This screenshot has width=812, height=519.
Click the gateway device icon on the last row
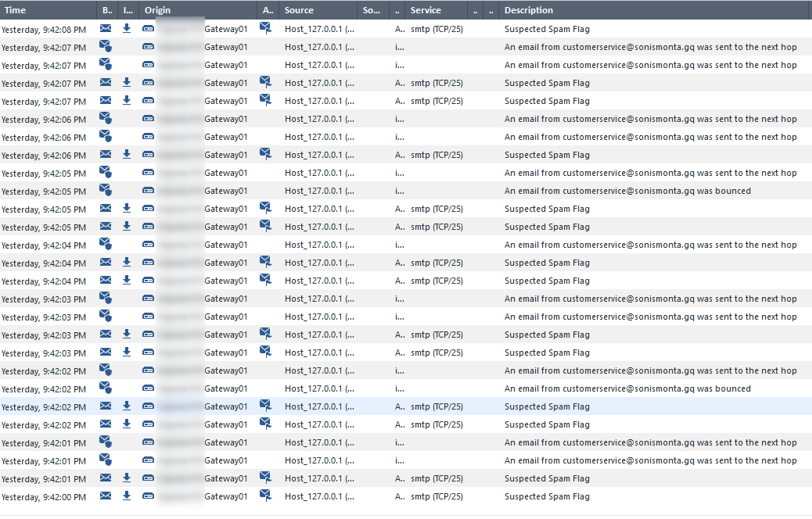coord(148,496)
